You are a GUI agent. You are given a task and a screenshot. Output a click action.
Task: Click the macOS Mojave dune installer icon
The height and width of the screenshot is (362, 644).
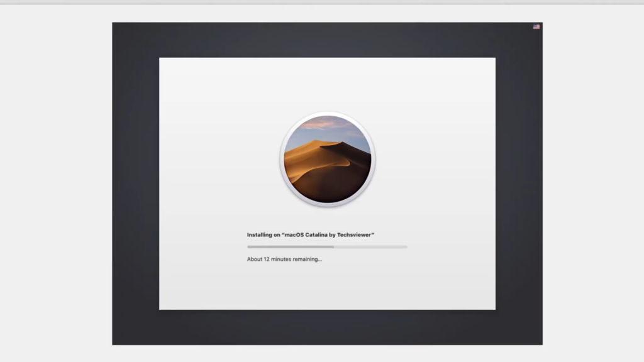[x=327, y=160]
